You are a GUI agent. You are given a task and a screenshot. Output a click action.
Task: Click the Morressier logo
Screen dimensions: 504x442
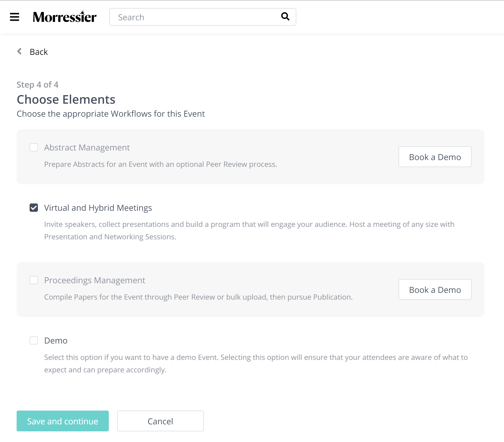tap(65, 17)
